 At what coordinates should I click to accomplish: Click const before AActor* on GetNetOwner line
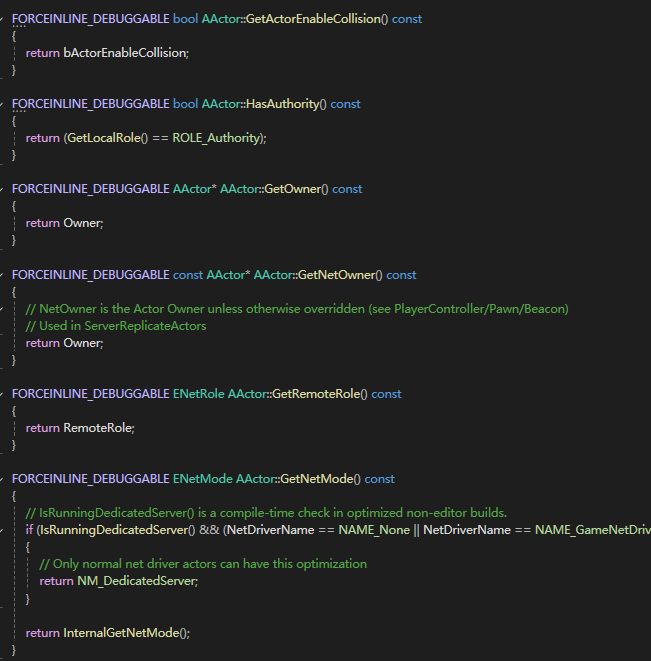188,275
